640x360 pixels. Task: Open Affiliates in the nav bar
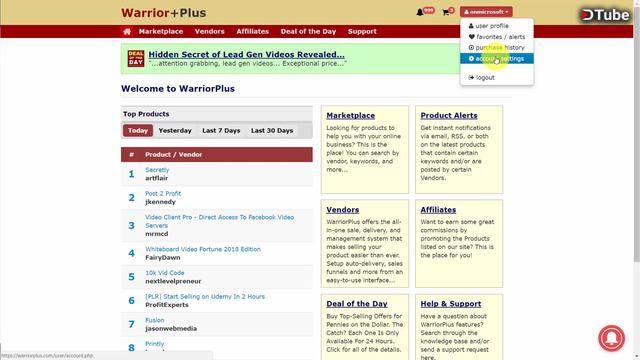click(253, 31)
